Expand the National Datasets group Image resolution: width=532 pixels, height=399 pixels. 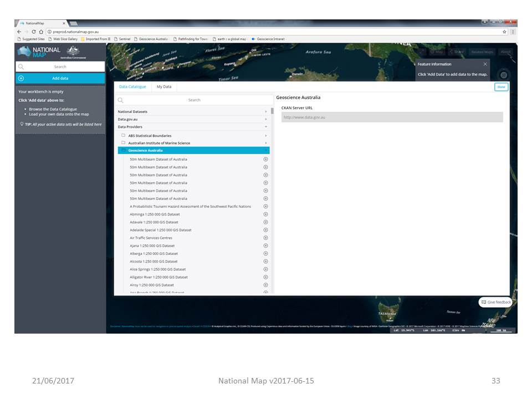point(265,111)
